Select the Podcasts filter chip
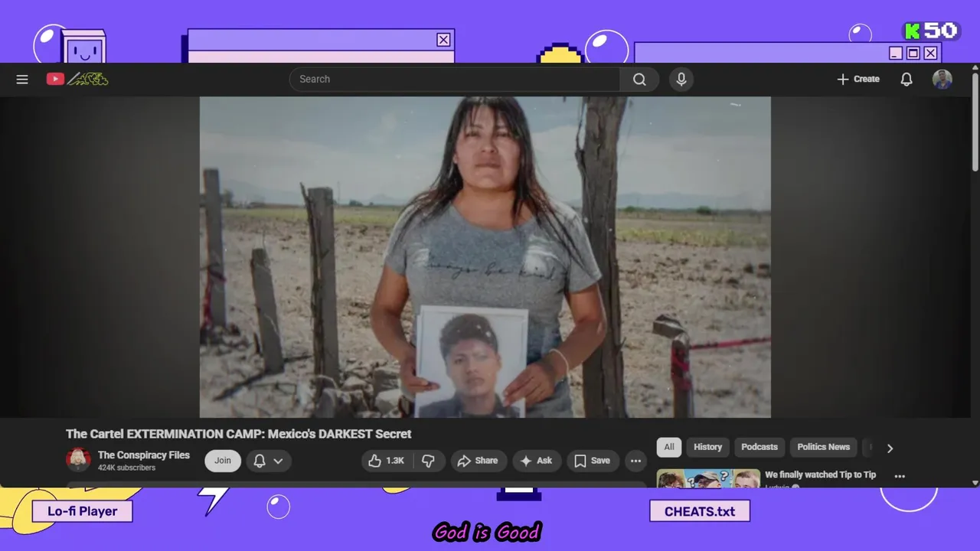The image size is (980, 551). pyautogui.click(x=759, y=447)
